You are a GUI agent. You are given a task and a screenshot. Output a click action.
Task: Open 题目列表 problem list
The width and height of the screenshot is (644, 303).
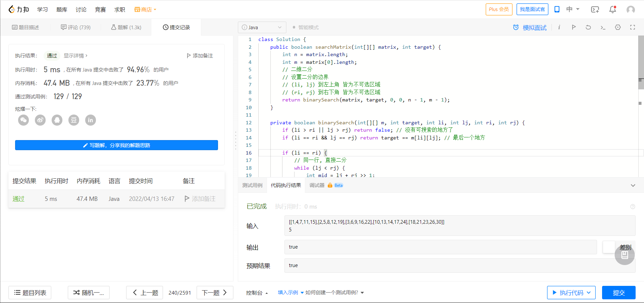(x=30, y=293)
